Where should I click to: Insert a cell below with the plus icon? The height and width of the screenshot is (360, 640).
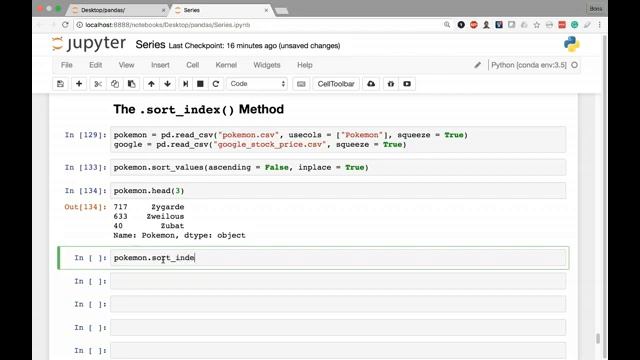pos(79,84)
